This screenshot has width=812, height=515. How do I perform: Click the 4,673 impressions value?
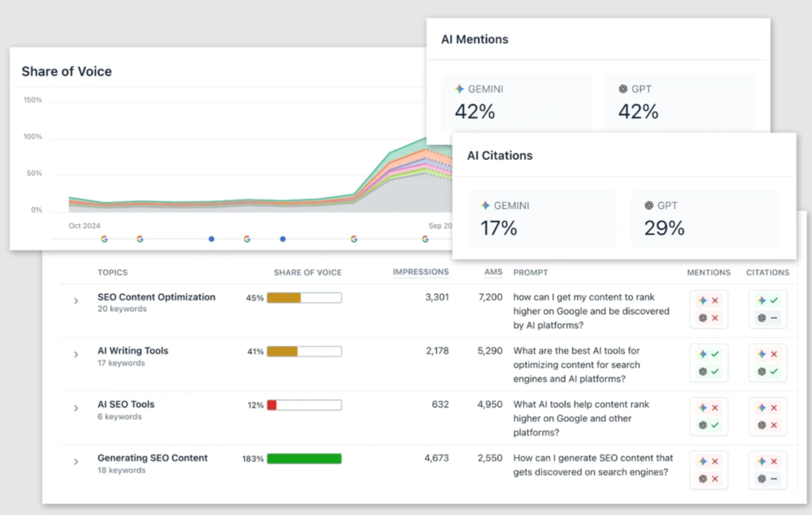pyautogui.click(x=437, y=459)
